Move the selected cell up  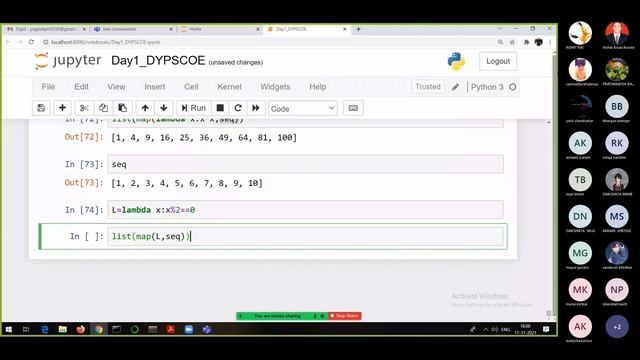[145, 108]
